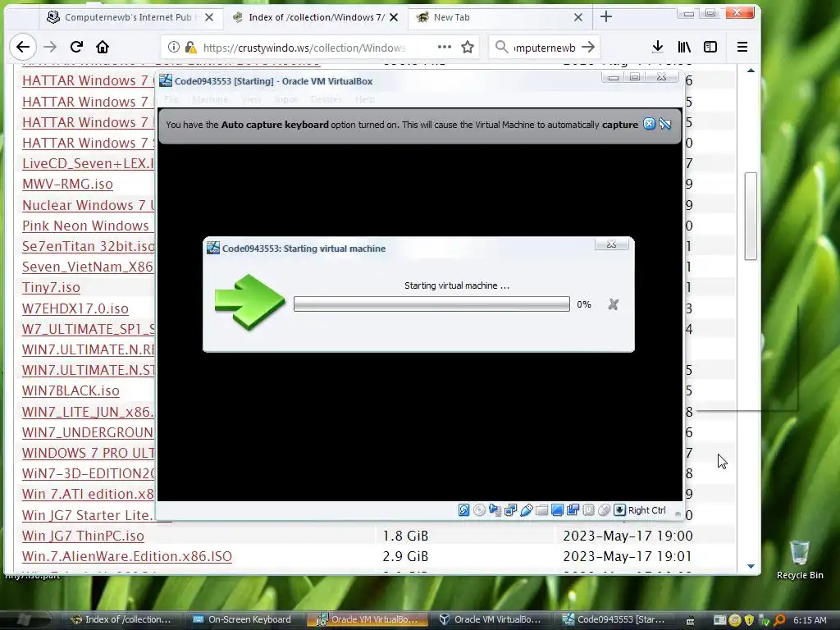840x630 pixels.
Task: Click the CPU virtualization features indicator
Action: 588,510
